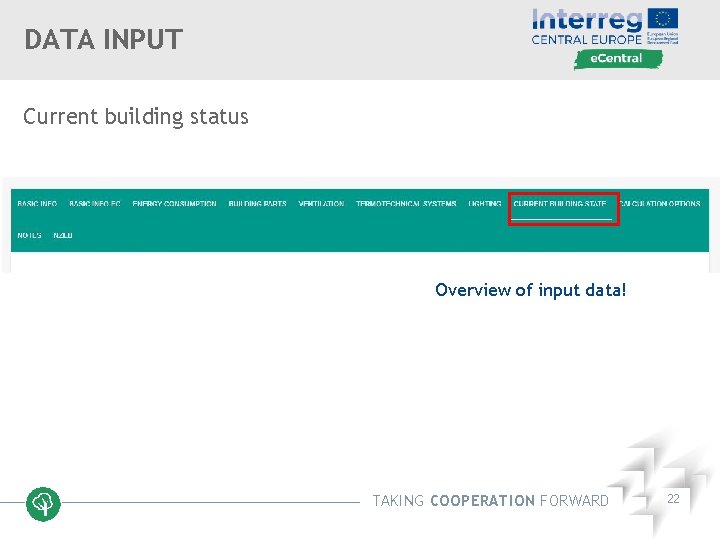
Task: Open the Termotechnical Systems tab
Action: click(x=406, y=203)
